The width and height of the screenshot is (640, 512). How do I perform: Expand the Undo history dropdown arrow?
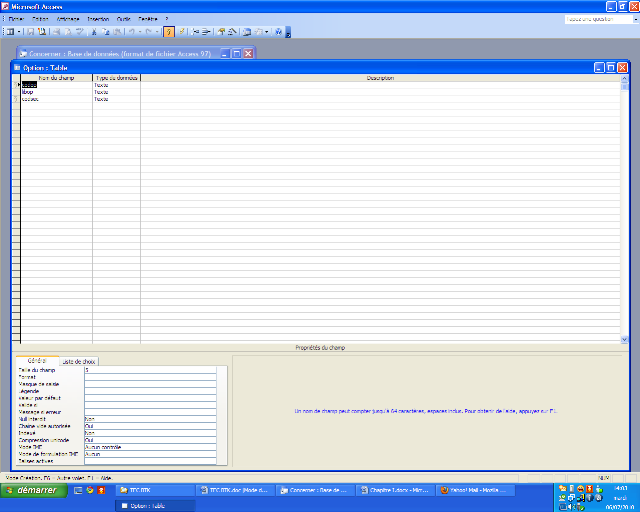click(138, 32)
